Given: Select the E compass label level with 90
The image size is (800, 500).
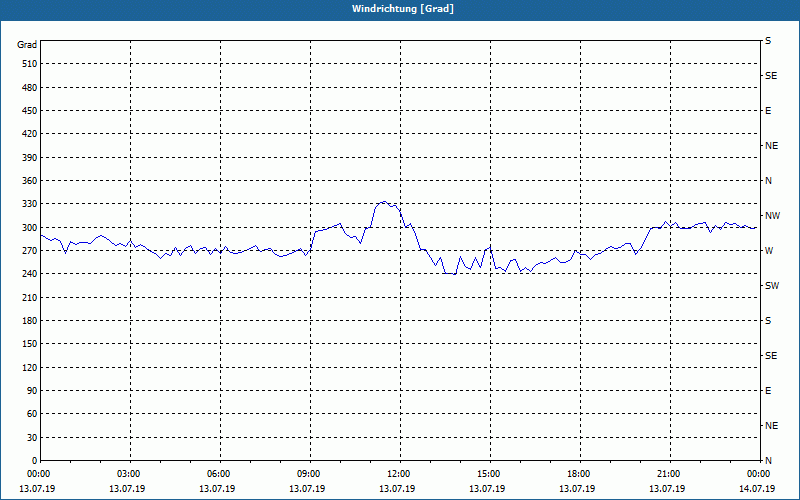Looking at the screenshot, I should (768, 391).
